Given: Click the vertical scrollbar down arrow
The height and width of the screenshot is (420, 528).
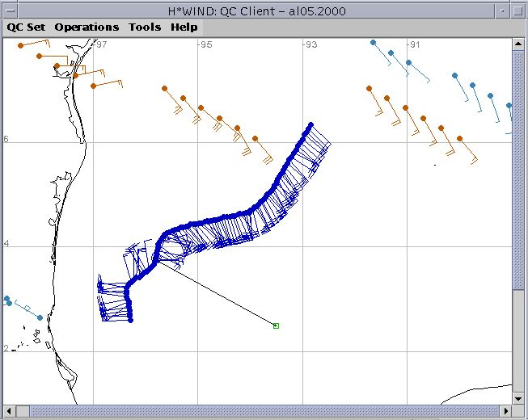Looking at the screenshot, I should pyautogui.click(x=520, y=398).
